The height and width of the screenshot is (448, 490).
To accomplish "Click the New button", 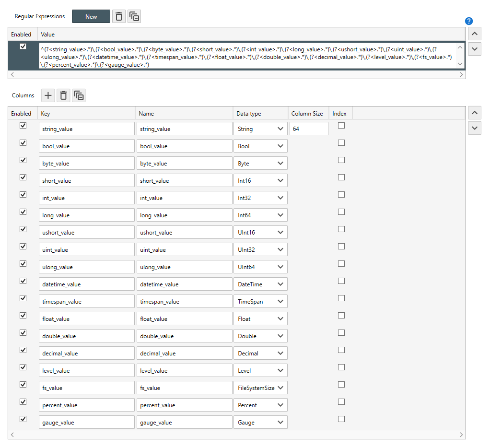I will (91, 16).
